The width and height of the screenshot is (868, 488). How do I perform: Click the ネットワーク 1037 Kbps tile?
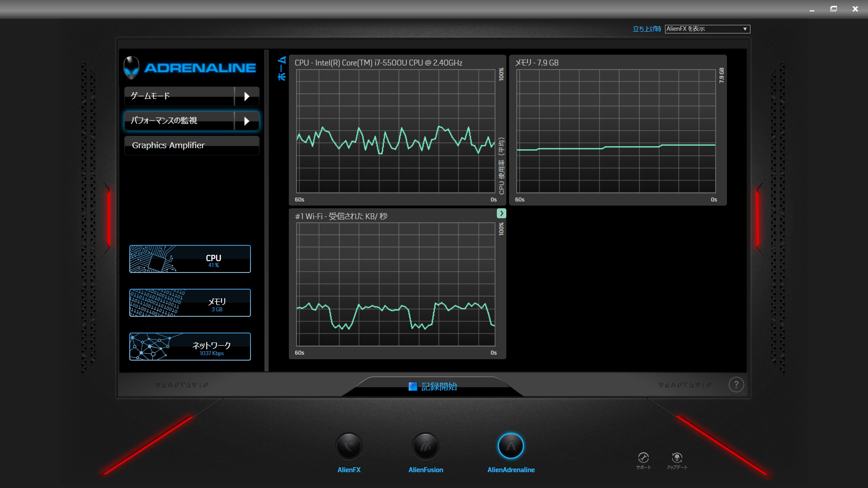pos(190,347)
